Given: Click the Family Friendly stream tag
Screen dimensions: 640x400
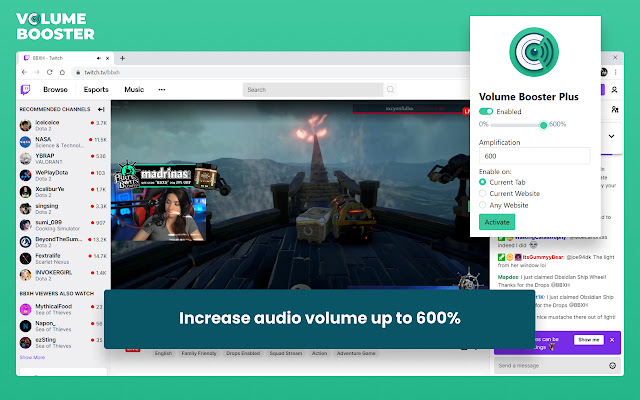Looking at the screenshot, I should pos(199,353).
